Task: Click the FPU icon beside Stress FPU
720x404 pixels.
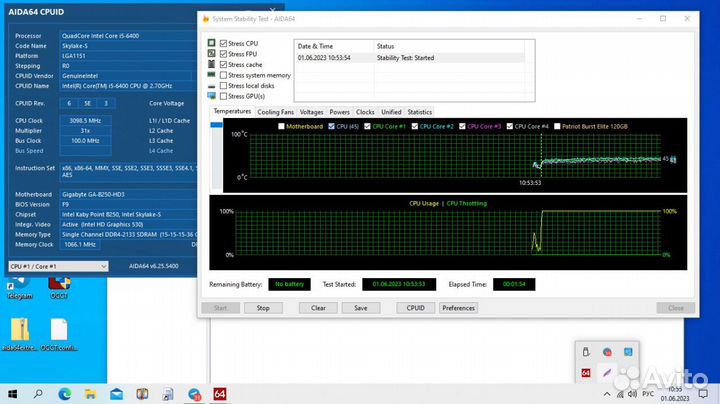Action: click(x=211, y=53)
